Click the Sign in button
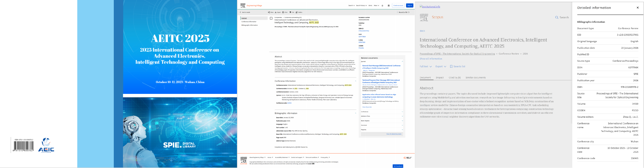This screenshot has height=168, width=644. point(410,6)
